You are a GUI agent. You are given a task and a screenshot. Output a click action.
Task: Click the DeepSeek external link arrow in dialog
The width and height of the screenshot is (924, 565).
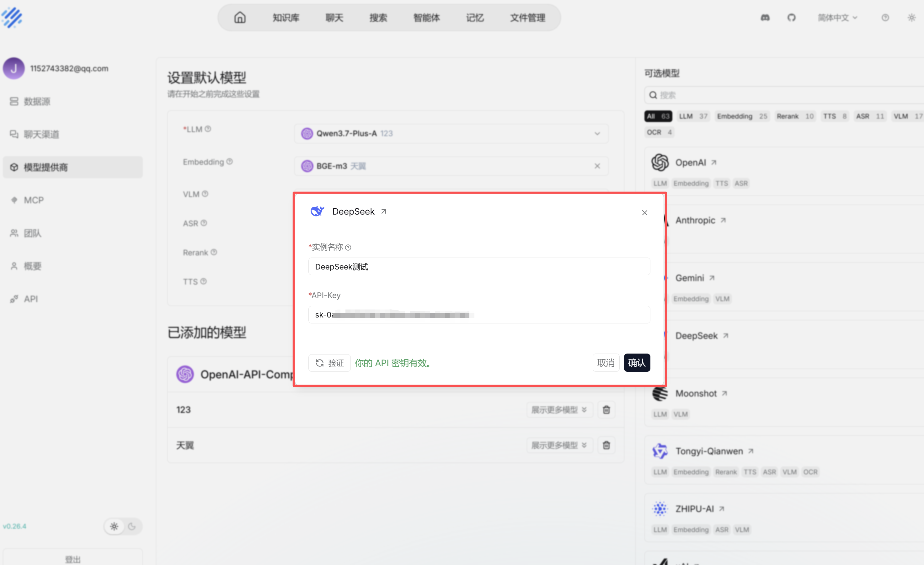click(384, 211)
